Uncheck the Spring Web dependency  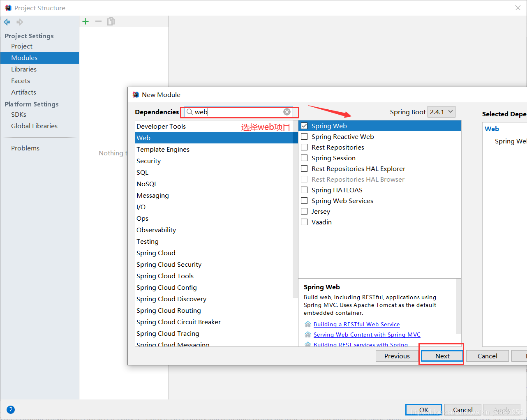(304, 126)
